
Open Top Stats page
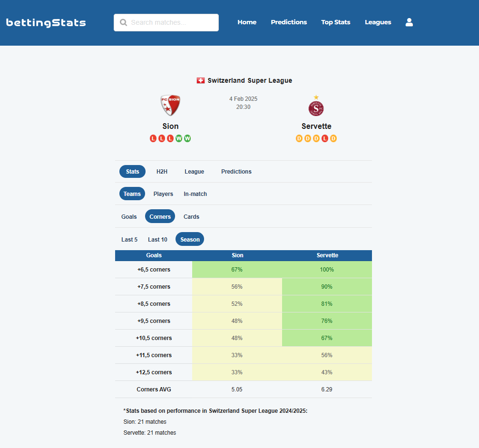tap(335, 22)
